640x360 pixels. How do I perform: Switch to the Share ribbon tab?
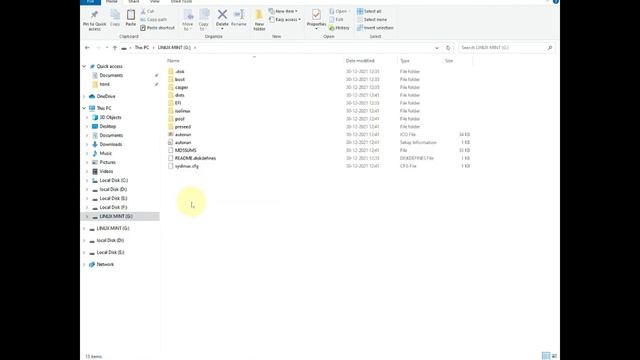tap(133, 2)
